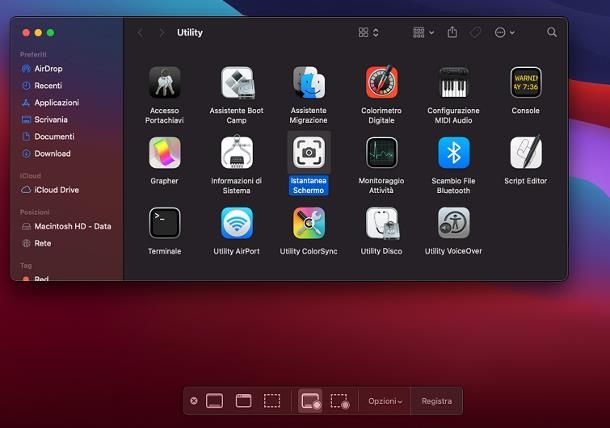The width and height of the screenshot is (610, 428).
Task: Select the Console app icon
Action: [x=526, y=82]
